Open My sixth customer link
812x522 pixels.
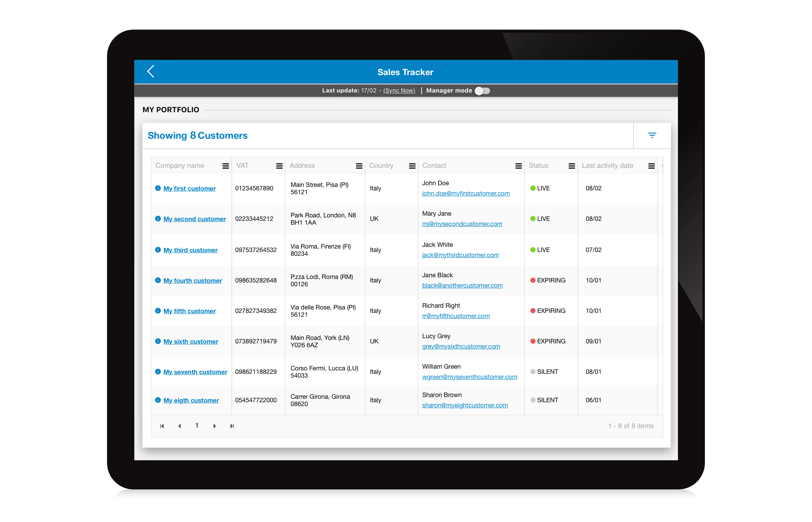point(191,342)
